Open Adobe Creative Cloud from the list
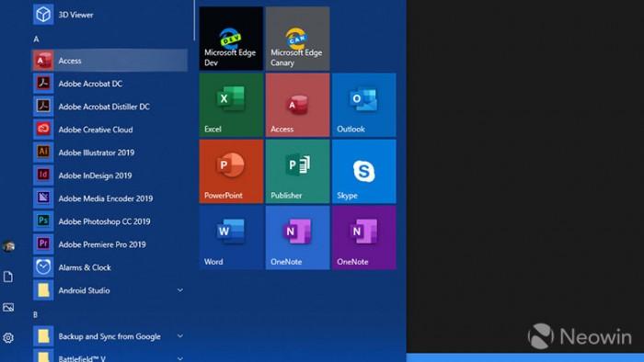This screenshot has height=362, width=644. [109, 130]
